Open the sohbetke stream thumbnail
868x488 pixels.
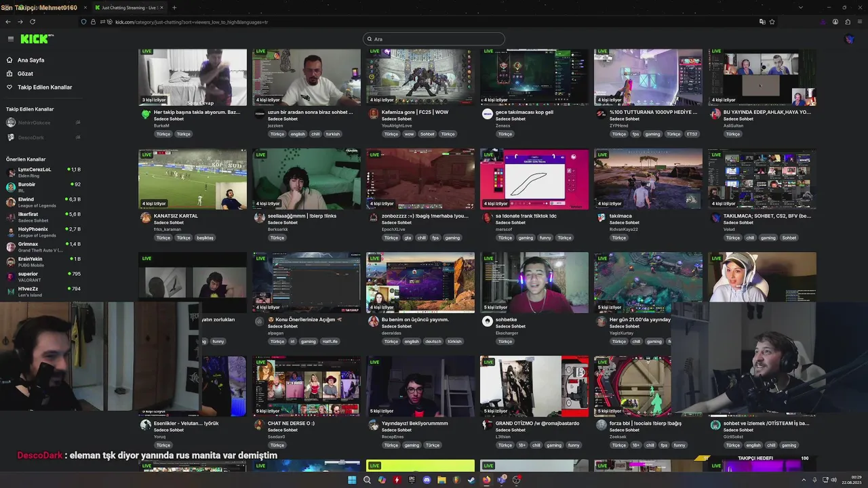click(534, 283)
